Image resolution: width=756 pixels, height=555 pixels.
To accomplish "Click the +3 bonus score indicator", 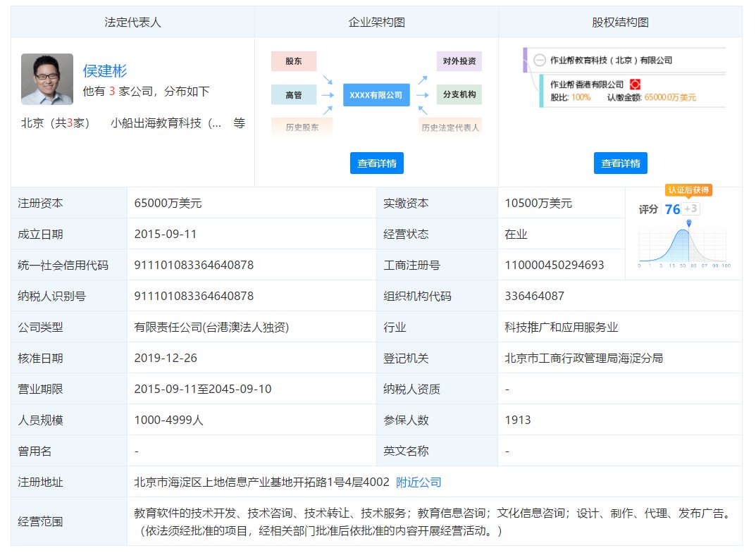I will point(691,208).
